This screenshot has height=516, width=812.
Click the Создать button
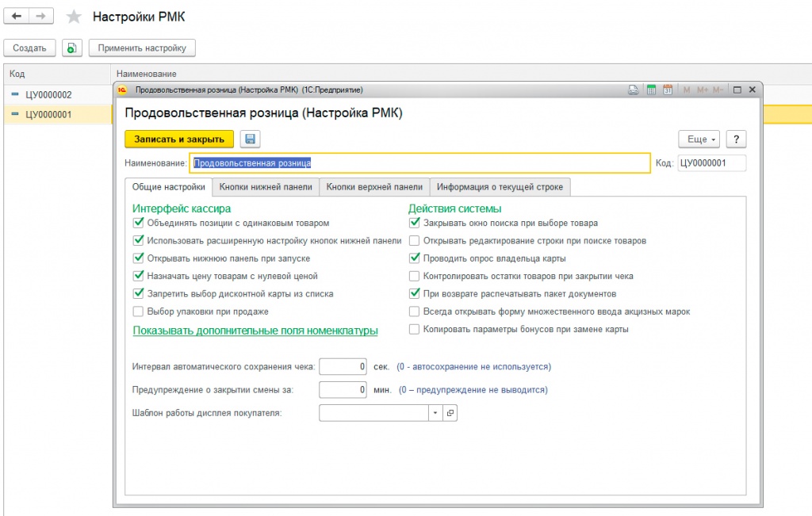point(29,48)
